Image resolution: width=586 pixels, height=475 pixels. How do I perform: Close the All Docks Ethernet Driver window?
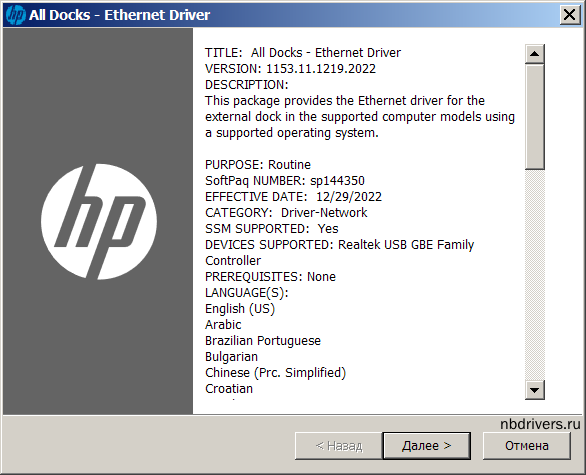coord(570,15)
